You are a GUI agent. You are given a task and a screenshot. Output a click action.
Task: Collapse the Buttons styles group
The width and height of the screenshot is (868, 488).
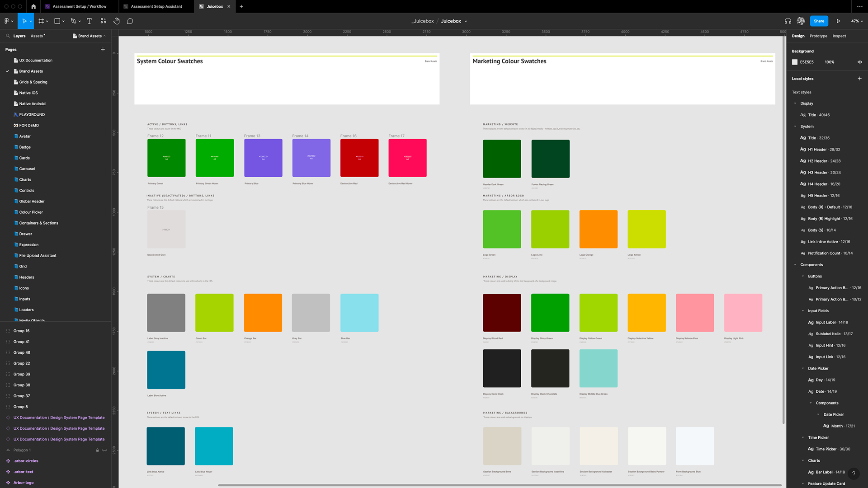tap(803, 276)
